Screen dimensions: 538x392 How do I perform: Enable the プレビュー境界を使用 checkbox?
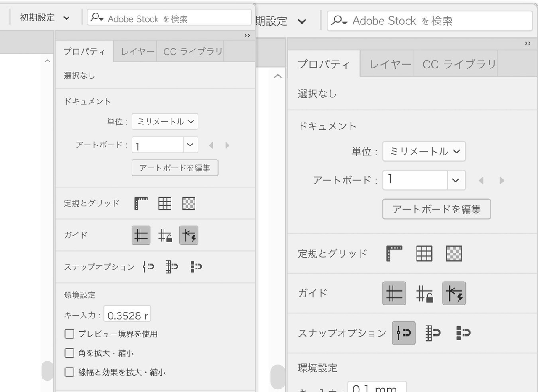69,334
